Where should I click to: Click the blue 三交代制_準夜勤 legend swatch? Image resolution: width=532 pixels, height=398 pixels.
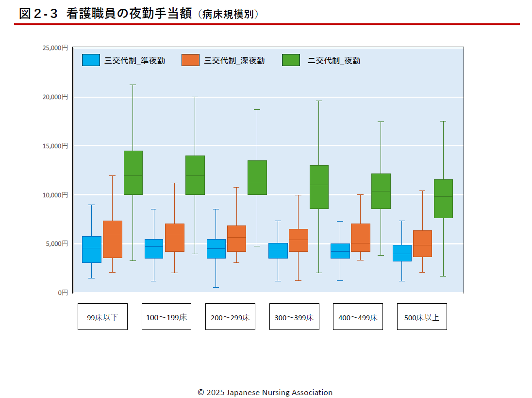click(91, 60)
